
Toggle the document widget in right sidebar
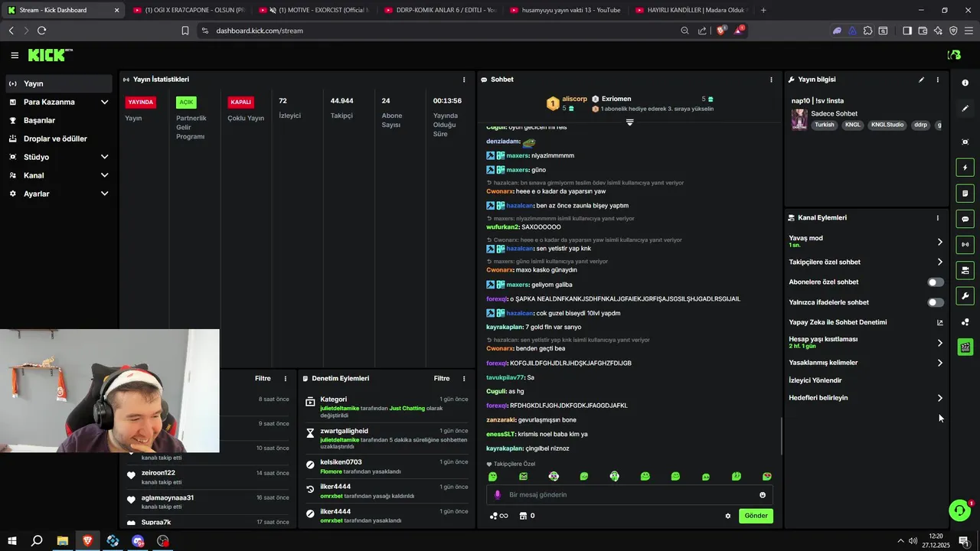[965, 194]
